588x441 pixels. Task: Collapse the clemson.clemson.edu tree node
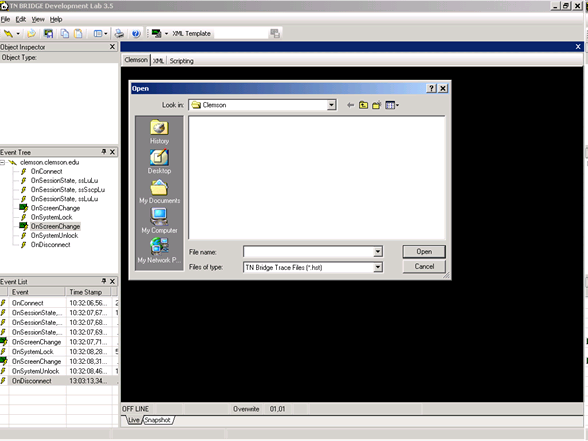coord(3,162)
